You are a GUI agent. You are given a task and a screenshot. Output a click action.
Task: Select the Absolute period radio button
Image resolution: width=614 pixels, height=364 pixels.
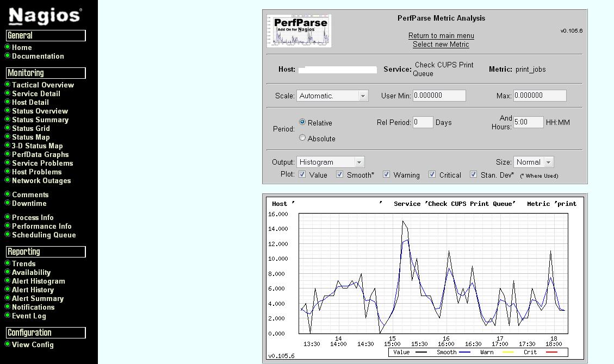(302, 137)
